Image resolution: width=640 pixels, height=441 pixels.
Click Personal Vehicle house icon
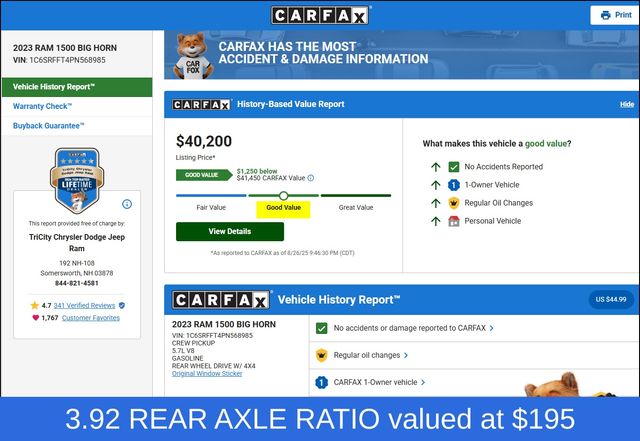453,221
